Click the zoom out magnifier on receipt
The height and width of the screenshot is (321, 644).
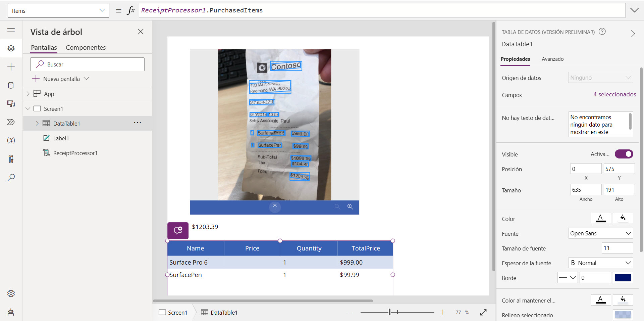337,207
